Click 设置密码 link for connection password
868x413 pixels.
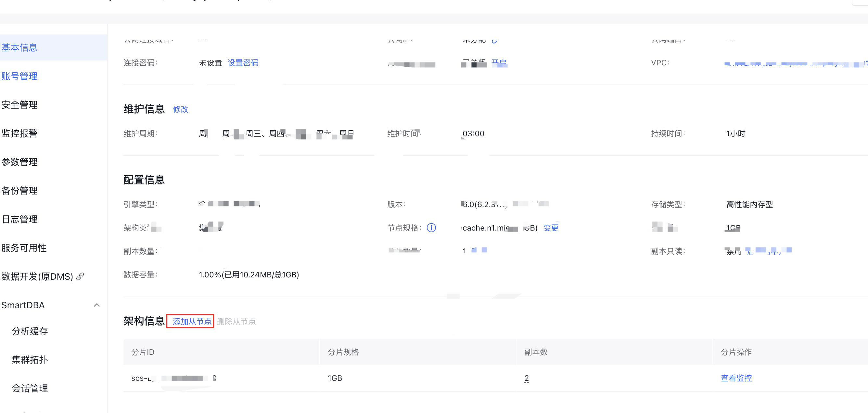point(243,63)
